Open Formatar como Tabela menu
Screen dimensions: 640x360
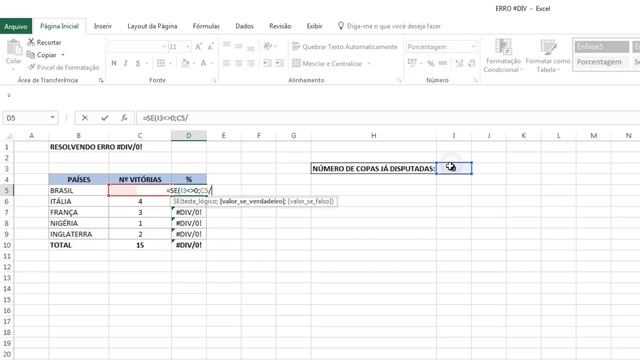548,56
